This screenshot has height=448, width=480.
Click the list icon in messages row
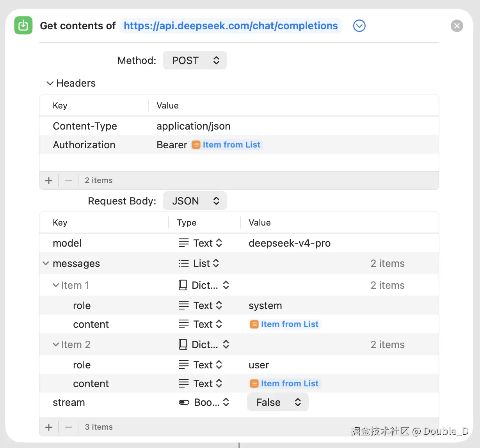pyautogui.click(x=183, y=263)
